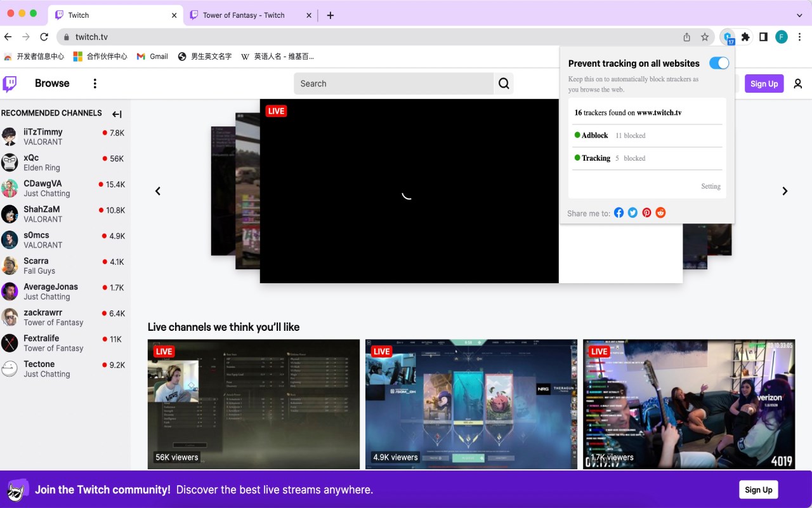
Task: Open the 英语人名 Wikipedia bookmark
Action: click(277, 57)
